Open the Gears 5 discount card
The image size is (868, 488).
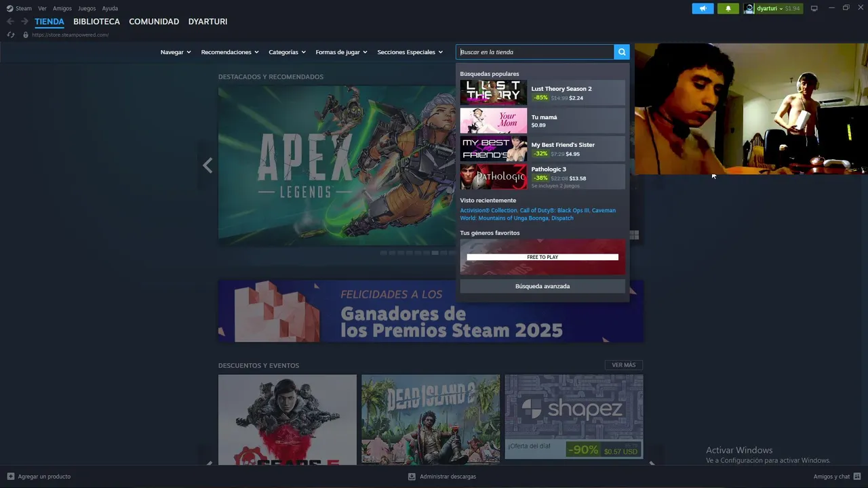[x=288, y=419]
